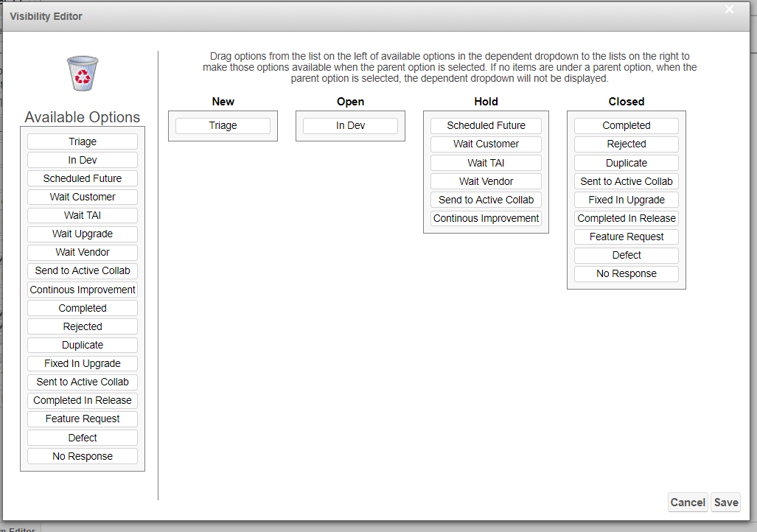Screen dimensions: 757x532
Task: Select Send to Active Collab under Hold
Action: (x=486, y=200)
